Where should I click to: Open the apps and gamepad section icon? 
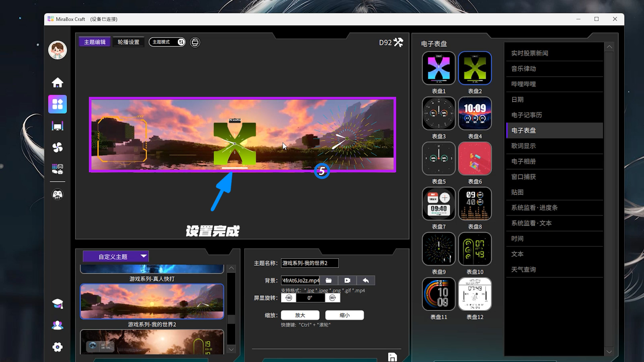pyautogui.click(x=57, y=169)
